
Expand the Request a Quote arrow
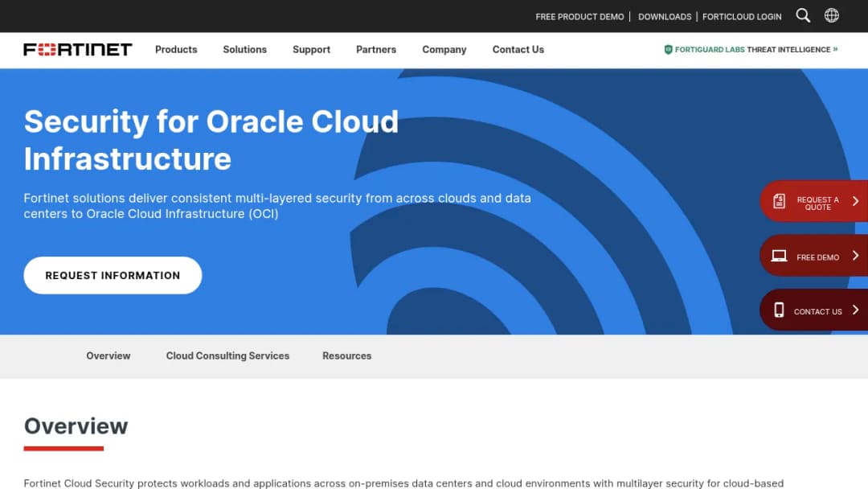point(855,201)
